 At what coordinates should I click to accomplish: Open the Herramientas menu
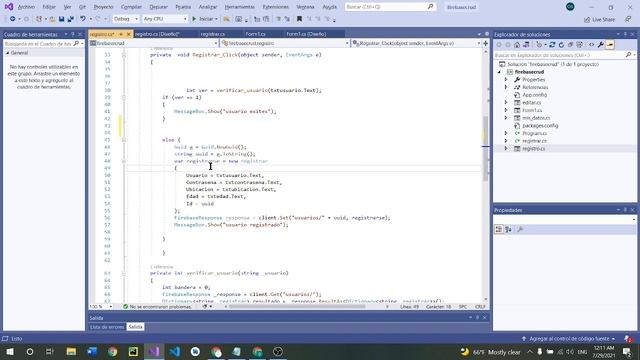coord(239,7)
